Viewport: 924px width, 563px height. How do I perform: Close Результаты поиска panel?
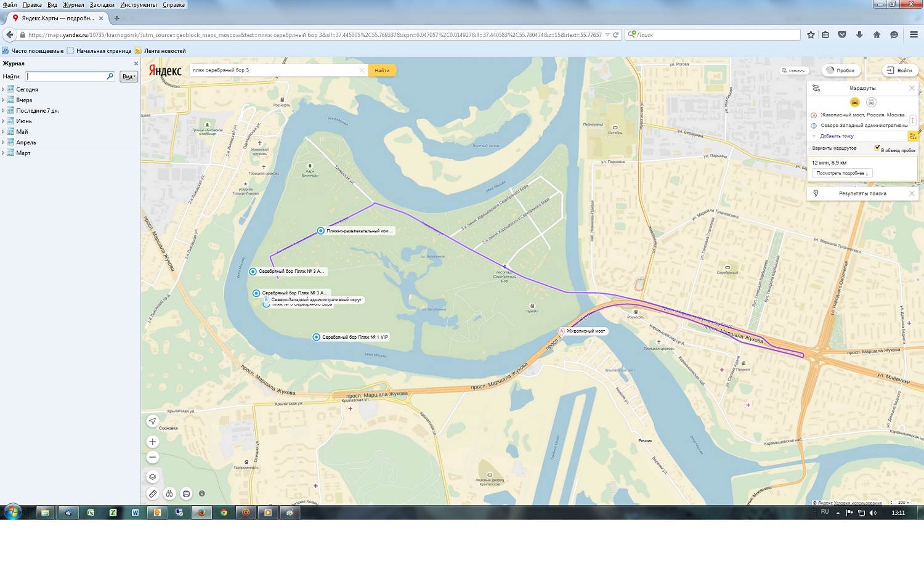pyautogui.click(x=912, y=193)
